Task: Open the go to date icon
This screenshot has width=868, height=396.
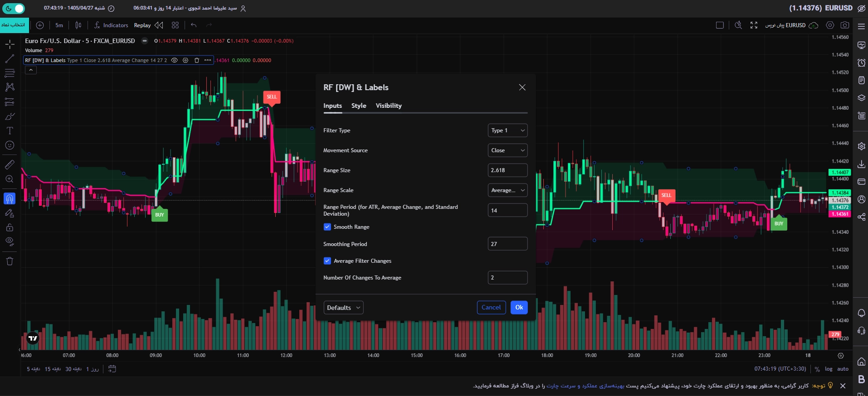Action: point(112,369)
